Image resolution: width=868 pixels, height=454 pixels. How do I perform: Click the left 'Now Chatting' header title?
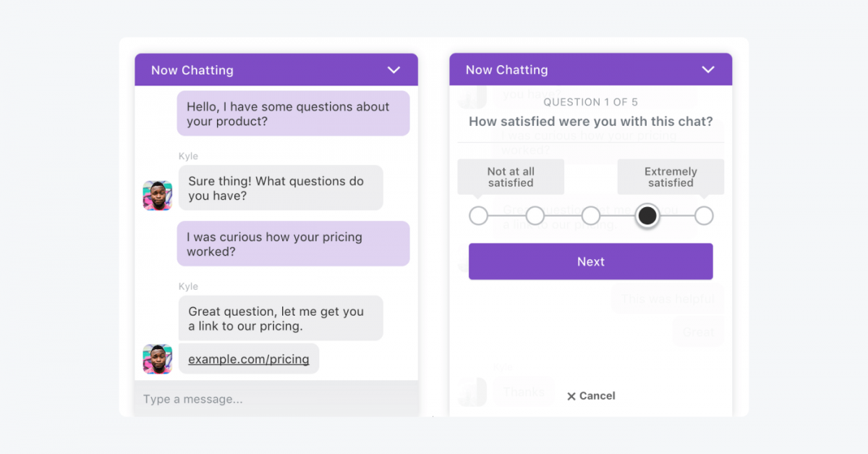pyautogui.click(x=192, y=70)
